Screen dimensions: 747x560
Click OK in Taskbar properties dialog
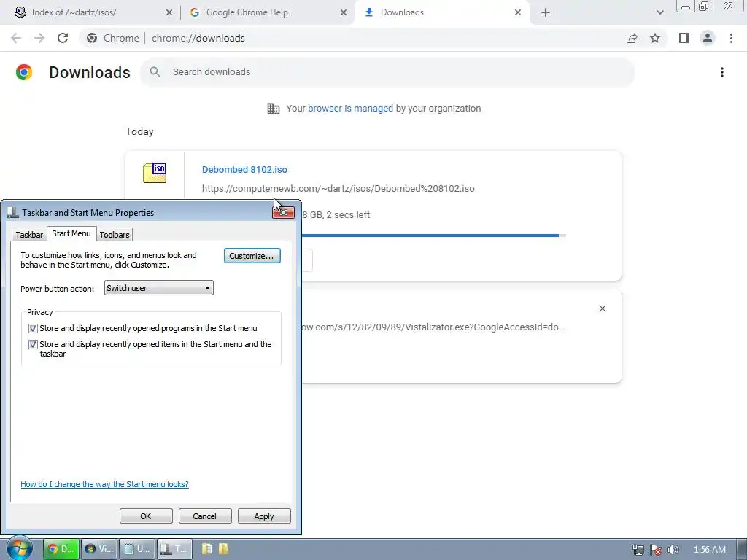(x=146, y=516)
